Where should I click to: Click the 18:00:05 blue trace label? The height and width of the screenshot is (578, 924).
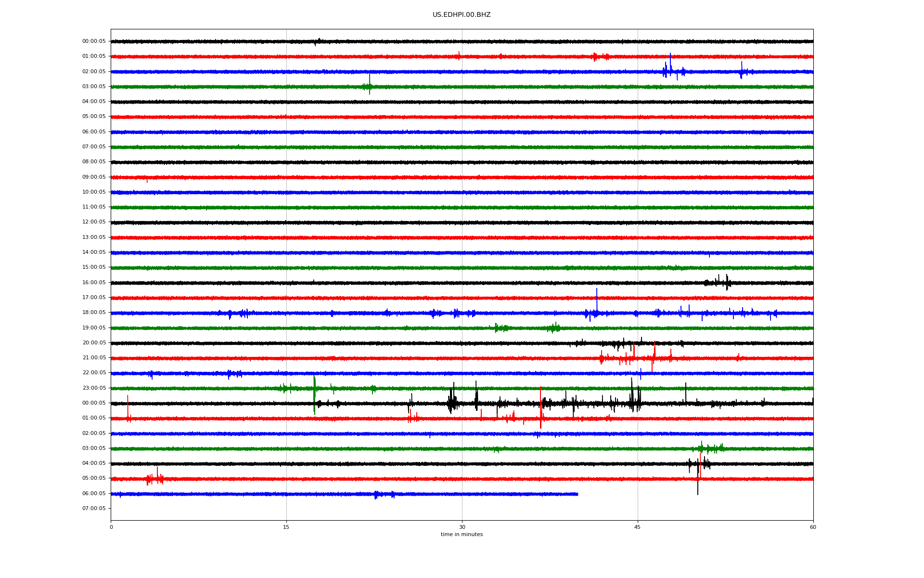pyautogui.click(x=94, y=313)
